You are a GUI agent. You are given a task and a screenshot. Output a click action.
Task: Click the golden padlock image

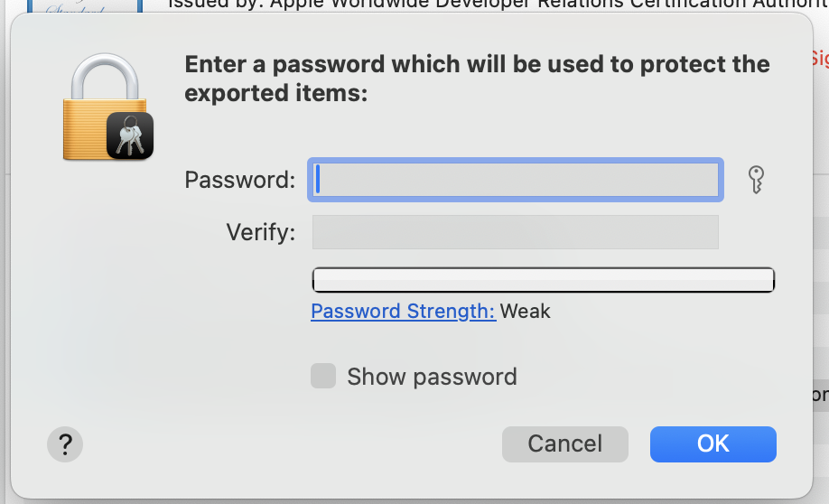click(x=104, y=106)
